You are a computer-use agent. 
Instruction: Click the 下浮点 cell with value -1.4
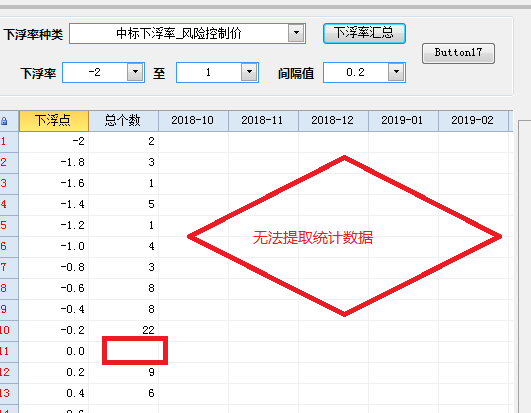[54, 204]
